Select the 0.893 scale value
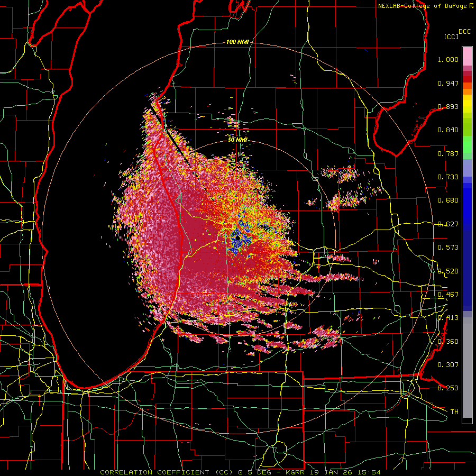The height and width of the screenshot is (476, 476). coord(448,106)
